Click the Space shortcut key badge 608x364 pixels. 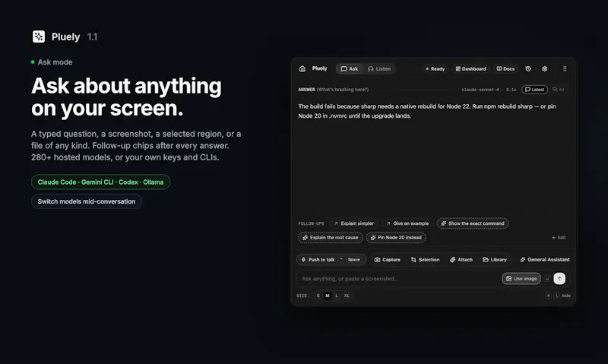tap(353, 260)
